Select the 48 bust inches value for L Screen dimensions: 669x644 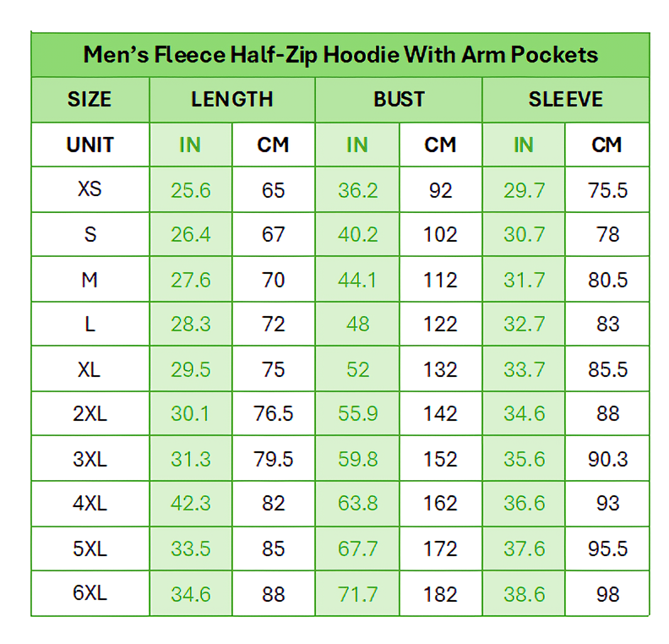(357, 325)
